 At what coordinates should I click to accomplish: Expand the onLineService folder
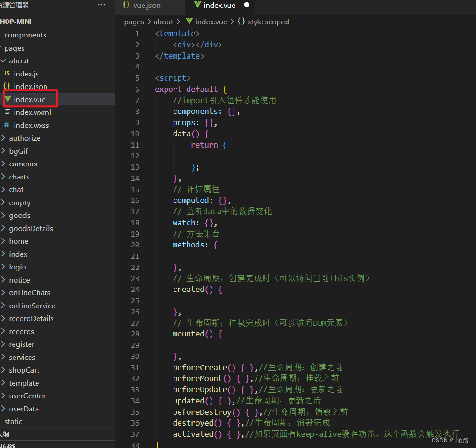(3, 306)
